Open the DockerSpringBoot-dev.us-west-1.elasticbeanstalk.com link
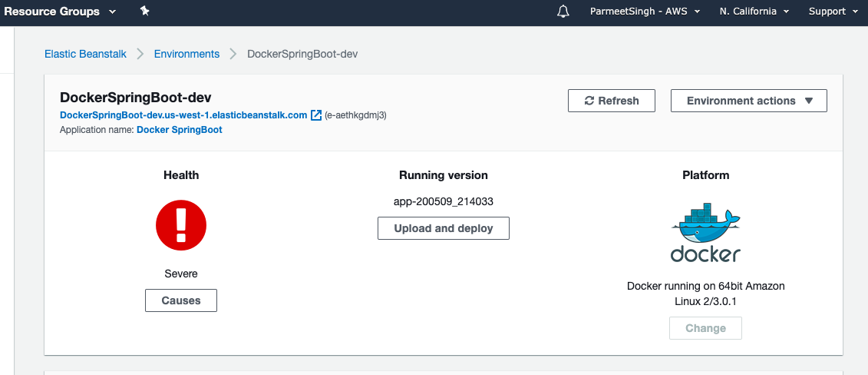This screenshot has height=375, width=868. pos(183,115)
